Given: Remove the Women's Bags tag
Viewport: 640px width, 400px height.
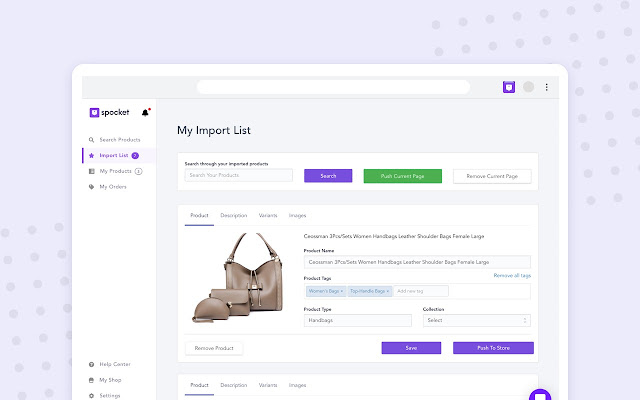Looking at the screenshot, I should [342, 291].
